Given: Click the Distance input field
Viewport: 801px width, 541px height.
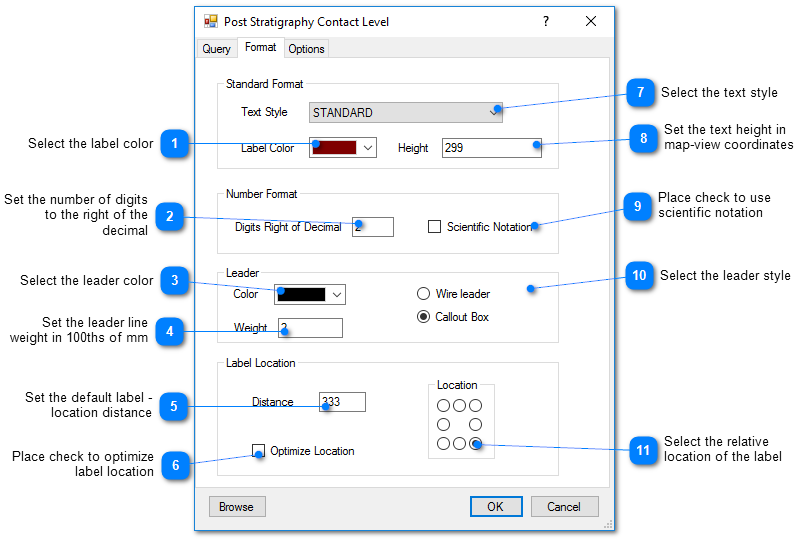Looking at the screenshot, I should [342, 402].
